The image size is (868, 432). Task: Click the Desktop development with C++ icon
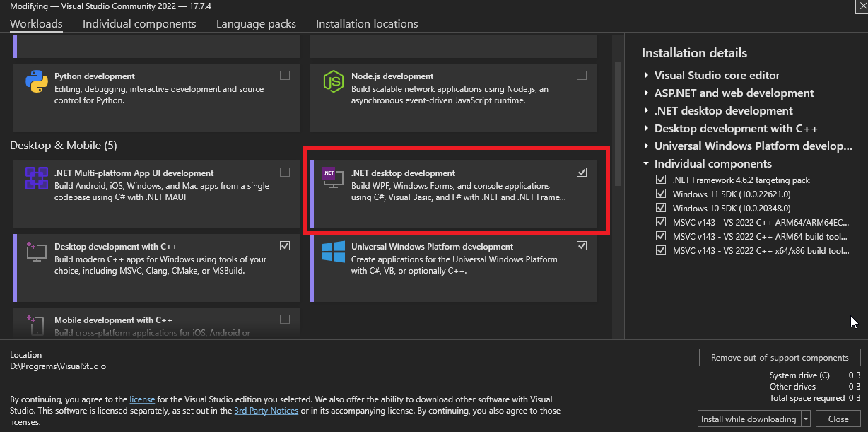click(36, 252)
